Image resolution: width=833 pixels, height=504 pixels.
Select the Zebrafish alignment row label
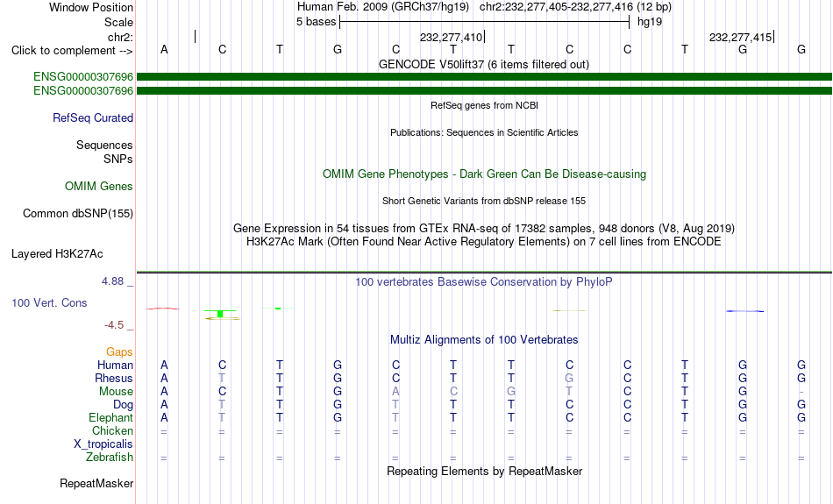[110, 458]
